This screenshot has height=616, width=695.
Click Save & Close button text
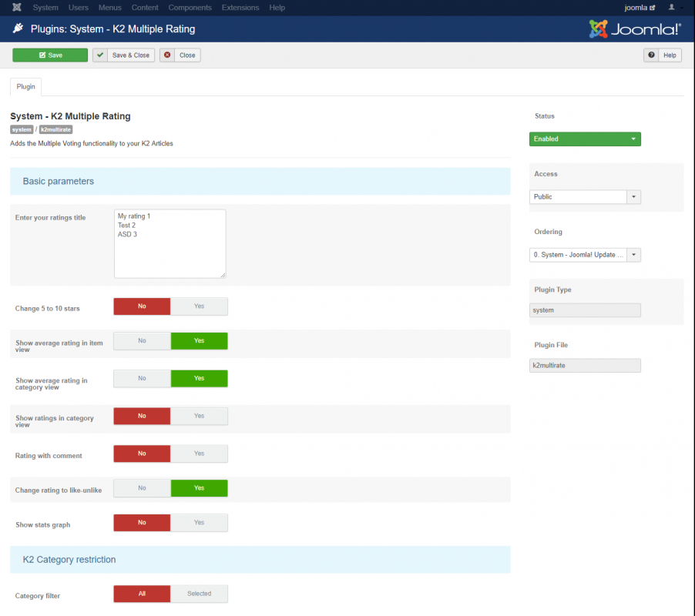(x=131, y=55)
